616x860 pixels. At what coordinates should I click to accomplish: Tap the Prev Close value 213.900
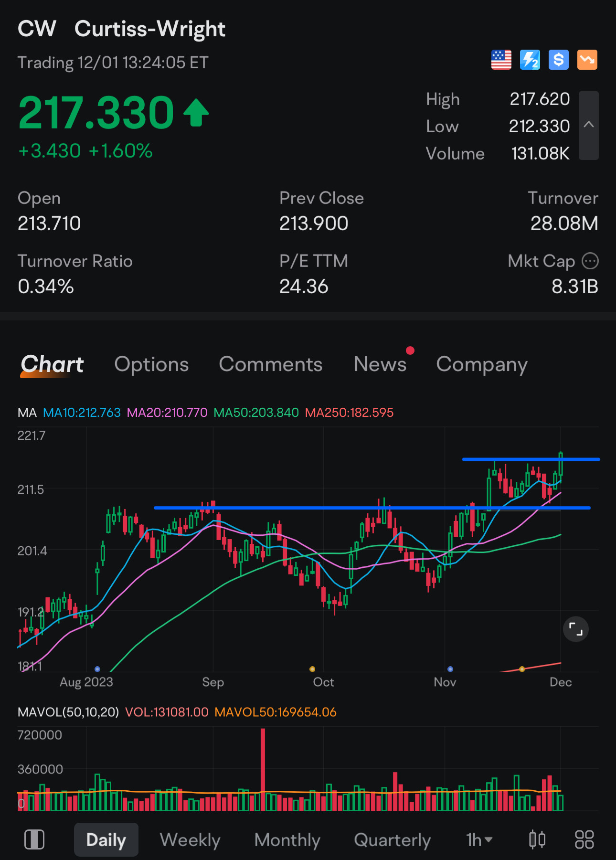click(314, 223)
